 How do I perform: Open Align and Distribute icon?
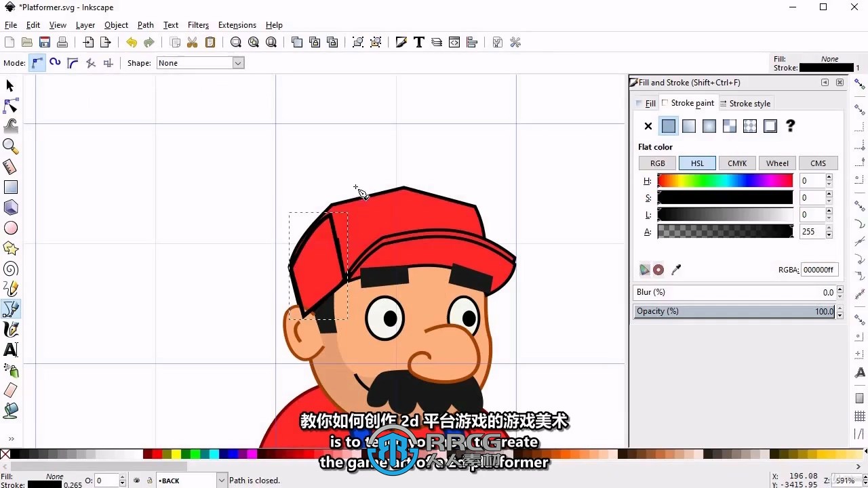tap(472, 42)
